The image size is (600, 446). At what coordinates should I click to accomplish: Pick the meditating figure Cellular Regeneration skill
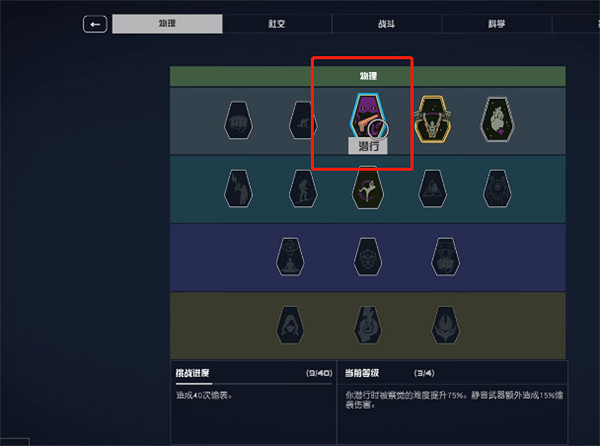click(290, 257)
